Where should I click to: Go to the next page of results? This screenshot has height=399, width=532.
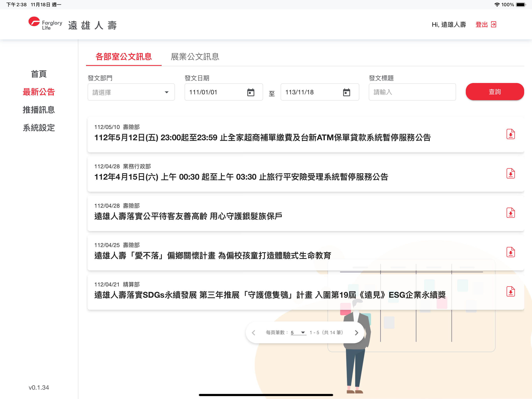(356, 333)
